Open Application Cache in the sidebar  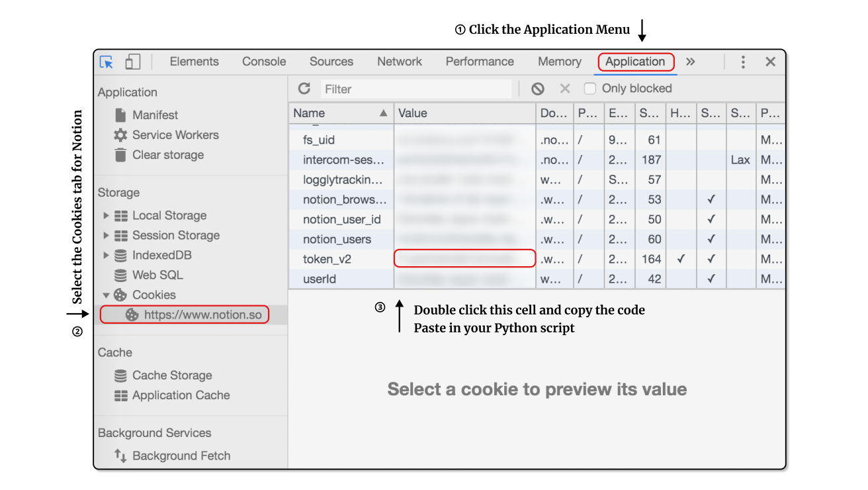click(181, 395)
